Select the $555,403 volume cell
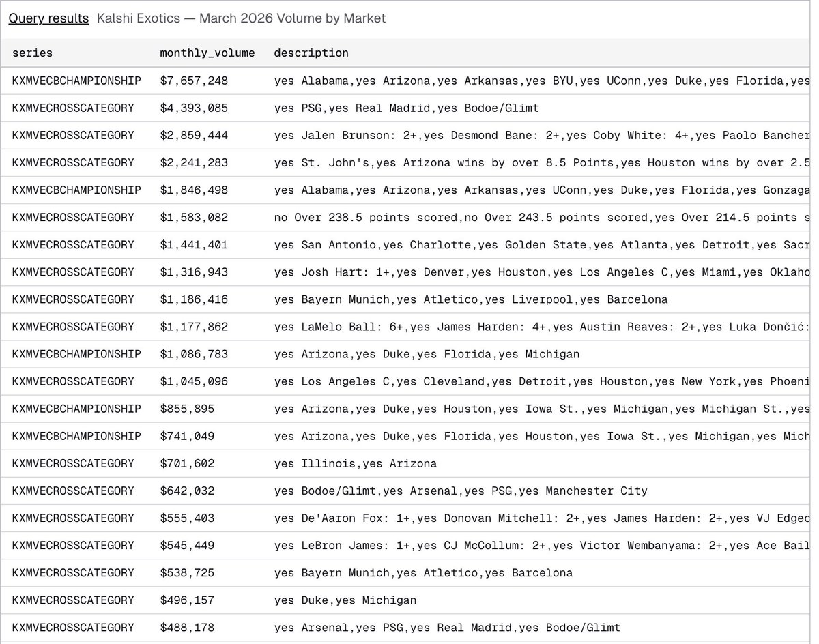 point(187,518)
